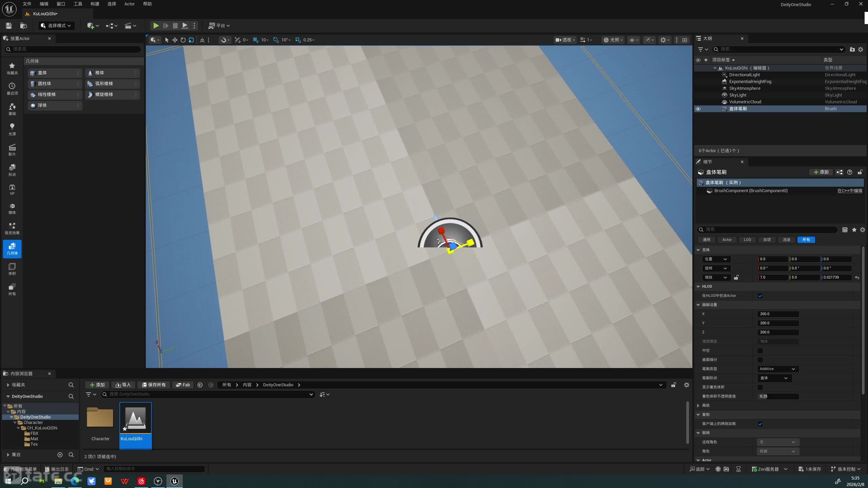
Task: Click 着色体积不透明度值 slider field
Action: click(x=778, y=396)
